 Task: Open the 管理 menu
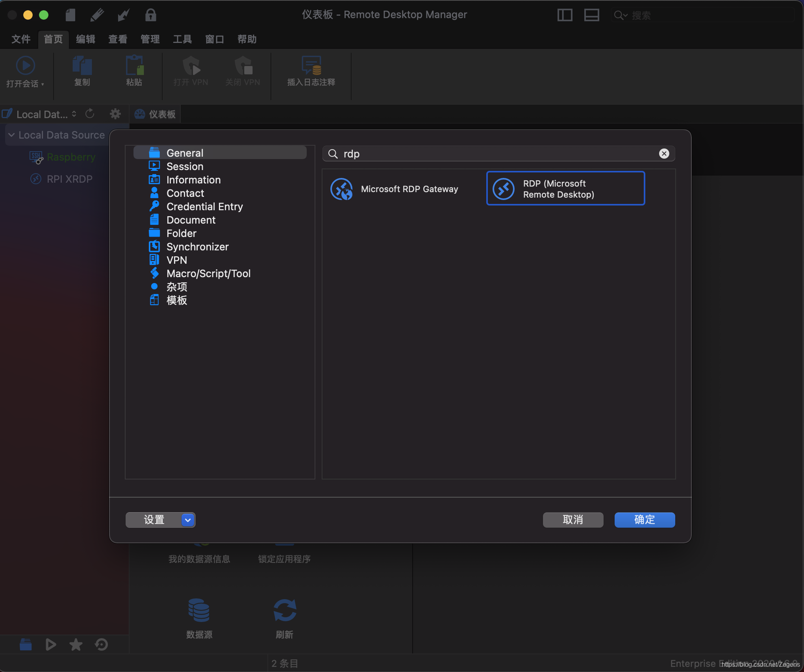pyautogui.click(x=150, y=39)
